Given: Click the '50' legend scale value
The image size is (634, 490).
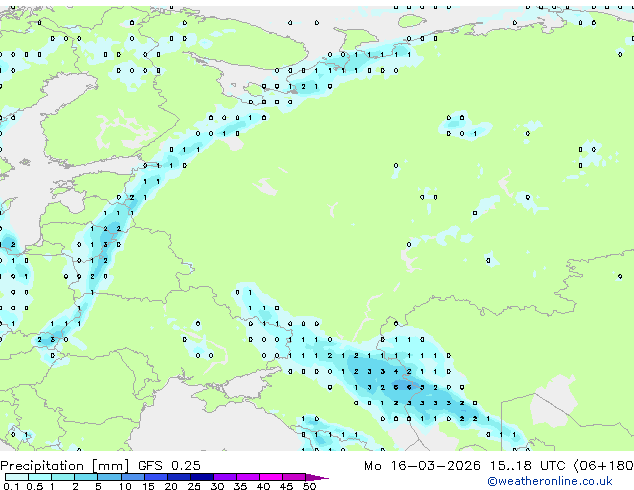Looking at the screenshot, I should tap(309, 486).
